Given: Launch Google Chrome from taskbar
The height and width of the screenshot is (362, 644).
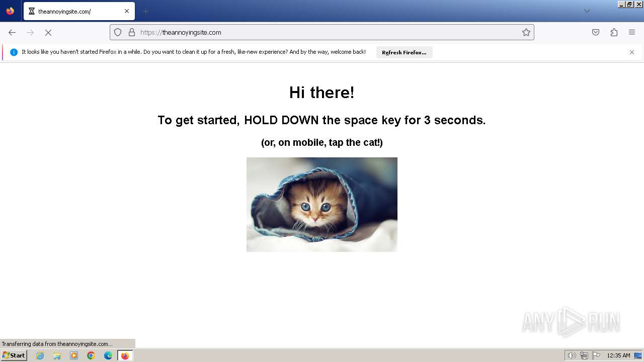Looking at the screenshot, I should coord(91,355).
